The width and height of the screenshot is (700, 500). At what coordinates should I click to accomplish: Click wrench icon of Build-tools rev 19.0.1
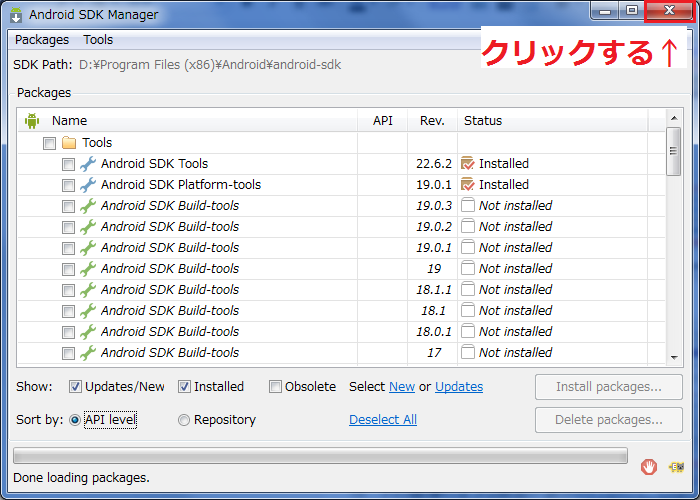click(x=88, y=248)
